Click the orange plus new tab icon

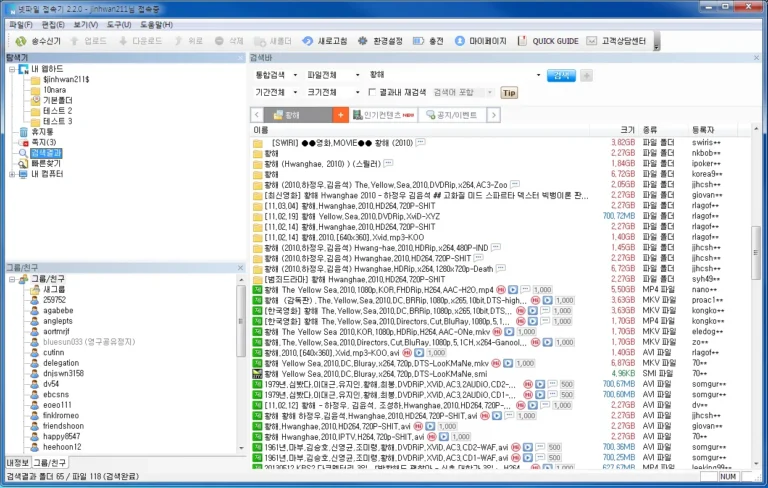coord(341,115)
